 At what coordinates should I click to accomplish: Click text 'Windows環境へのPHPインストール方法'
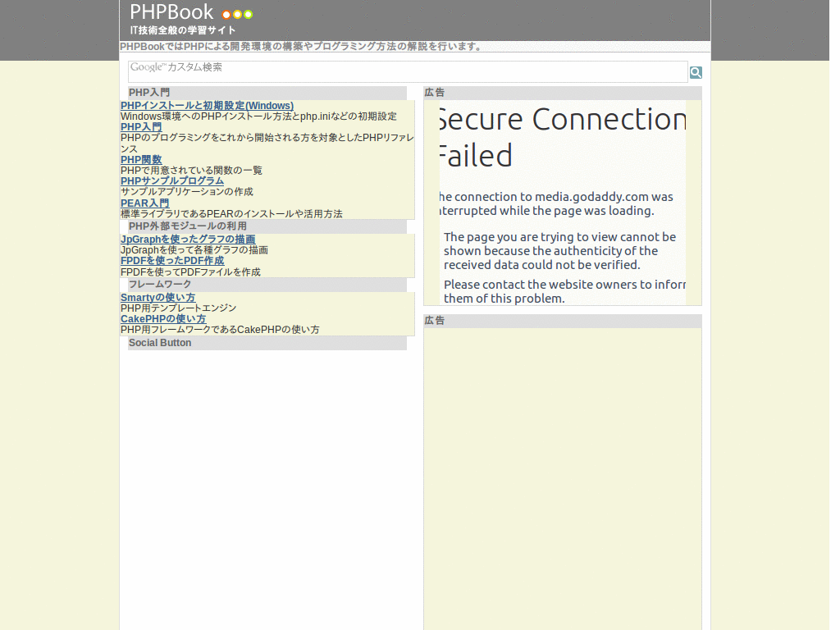point(209,116)
